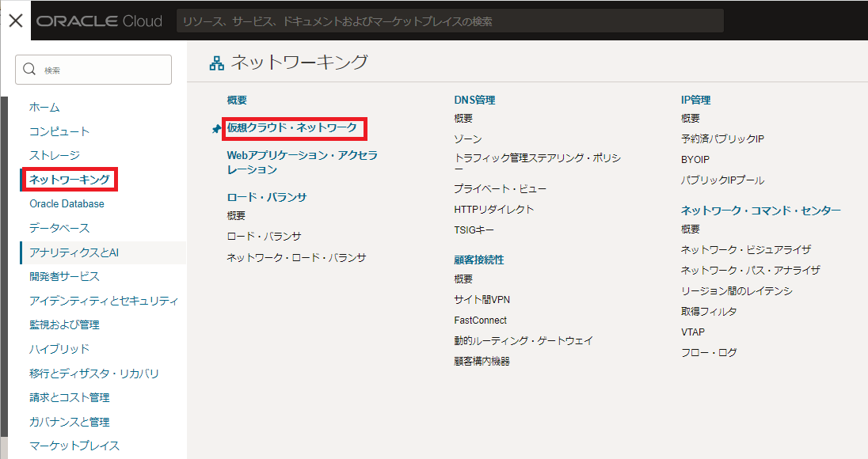The image size is (868, 459).
Task: Click the Oracle Cloud logo
Action: point(99,21)
